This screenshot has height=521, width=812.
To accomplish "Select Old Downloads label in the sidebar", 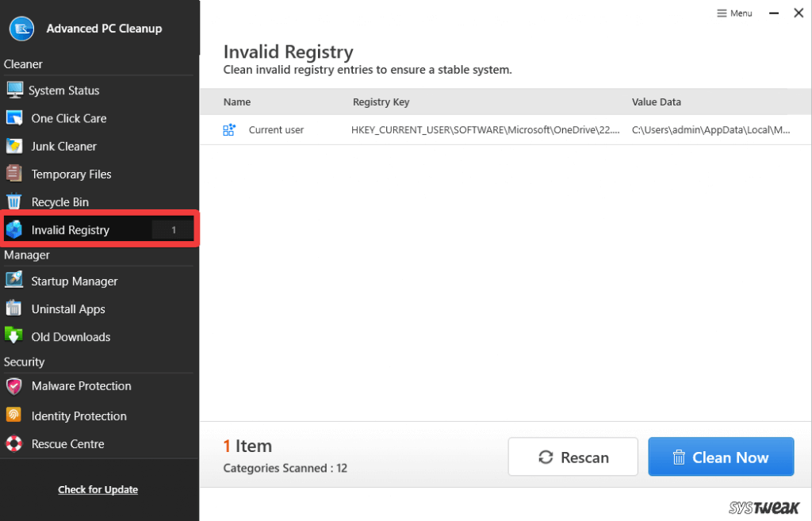I will pos(71,337).
